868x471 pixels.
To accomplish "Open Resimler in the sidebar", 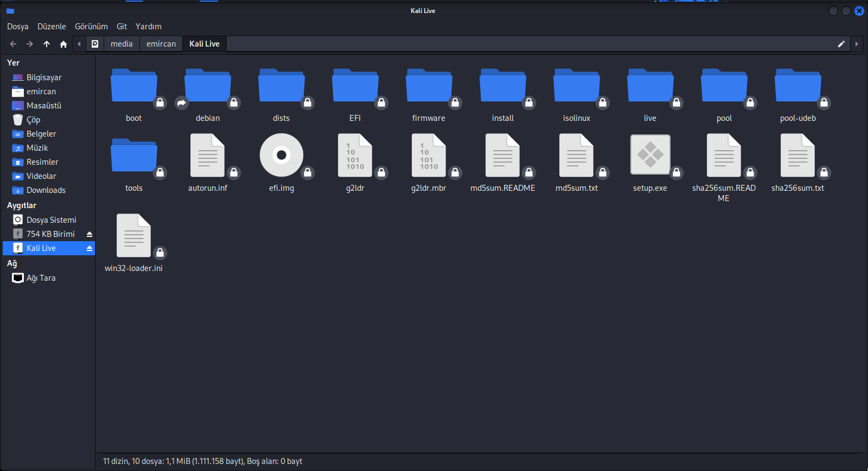I will click(x=49, y=162).
